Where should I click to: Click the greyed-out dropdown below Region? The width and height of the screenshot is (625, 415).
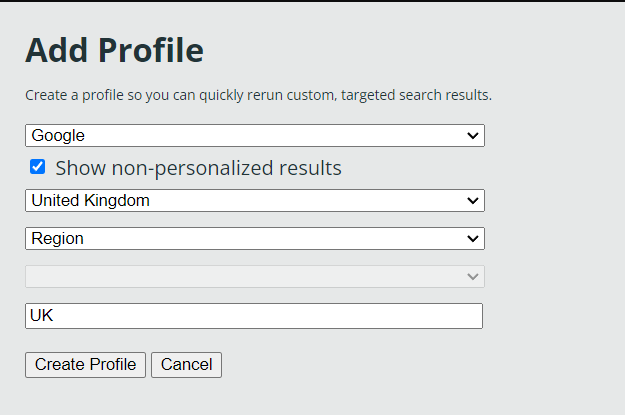tap(254, 277)
